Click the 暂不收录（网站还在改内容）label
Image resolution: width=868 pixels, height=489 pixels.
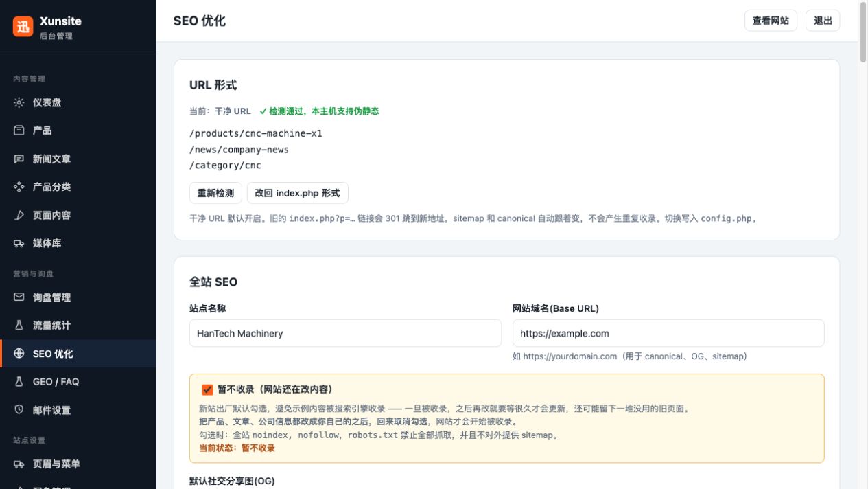point(275,389)
